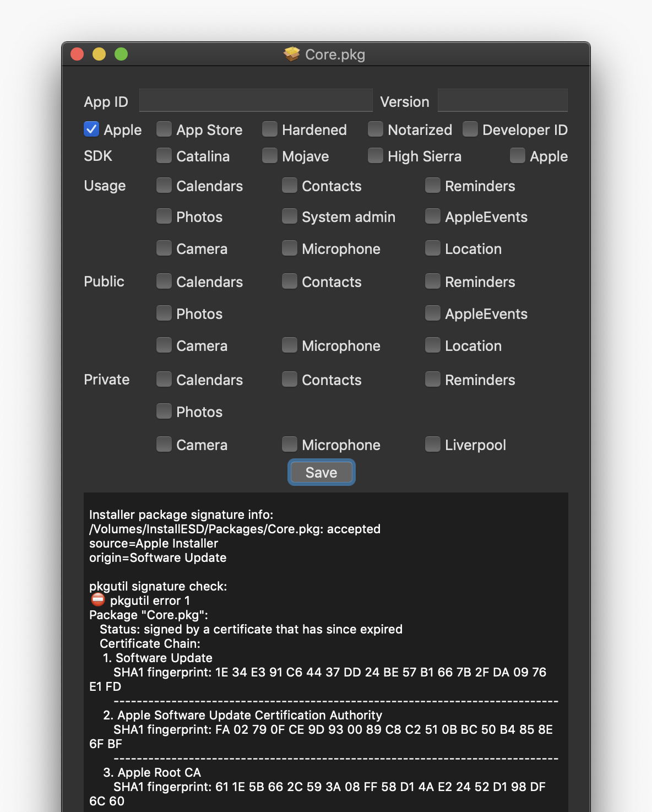
Task: Toggle the Notarized checkbox
Action: click(x=376, y=129)
